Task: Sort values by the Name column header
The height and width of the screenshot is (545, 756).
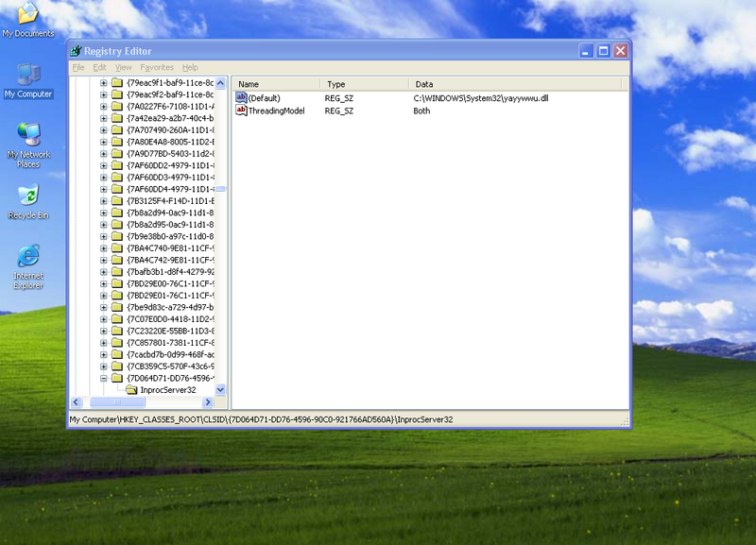Action: tap(277, 84)
